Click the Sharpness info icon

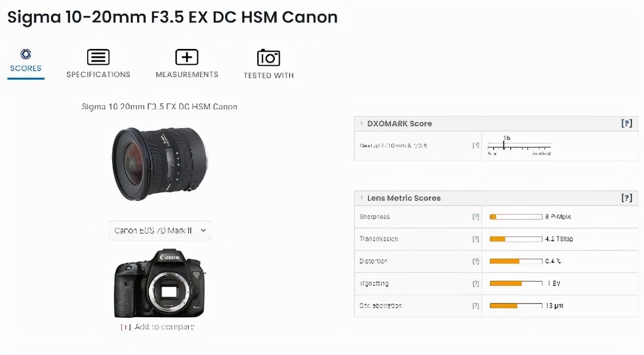(476, 217)
